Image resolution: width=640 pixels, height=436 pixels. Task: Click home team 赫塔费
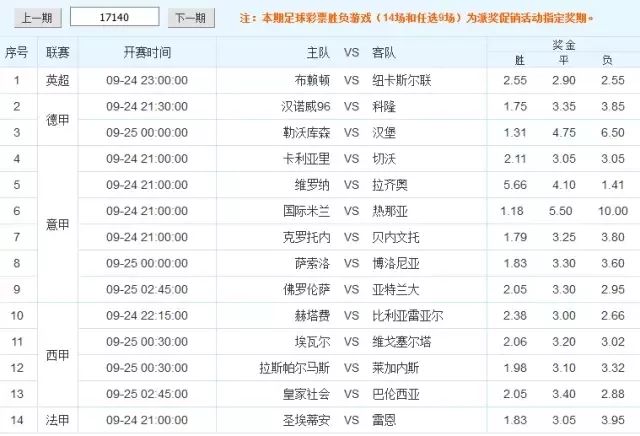[312, 316]
